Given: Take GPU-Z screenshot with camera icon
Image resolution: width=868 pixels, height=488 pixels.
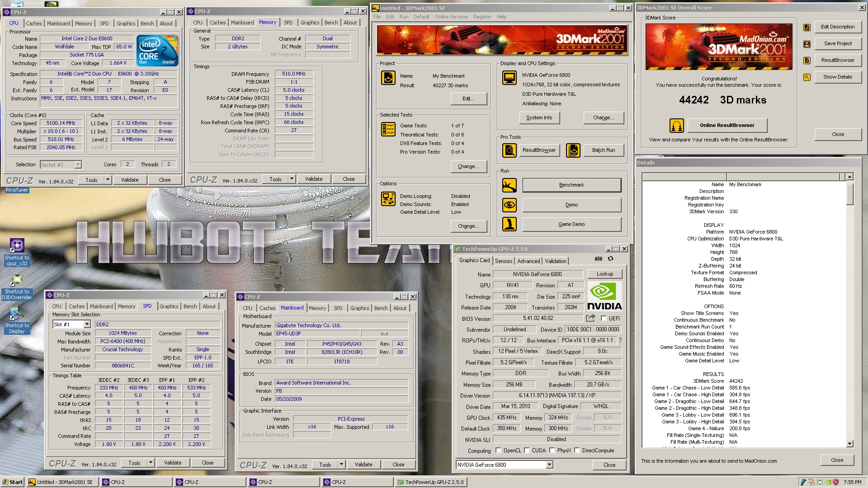Looking at the screenshot, I should (x=599, y=259).
